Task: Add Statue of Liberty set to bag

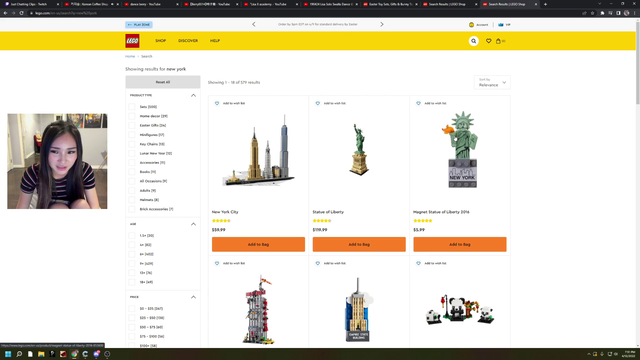Action: (359, 244)
